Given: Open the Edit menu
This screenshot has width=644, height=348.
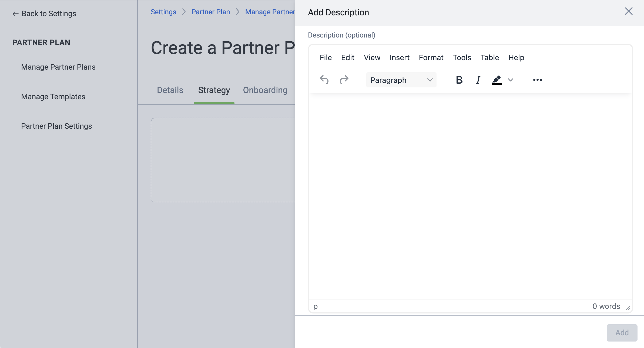Looking at the screenshot, I should pos(348,57).
